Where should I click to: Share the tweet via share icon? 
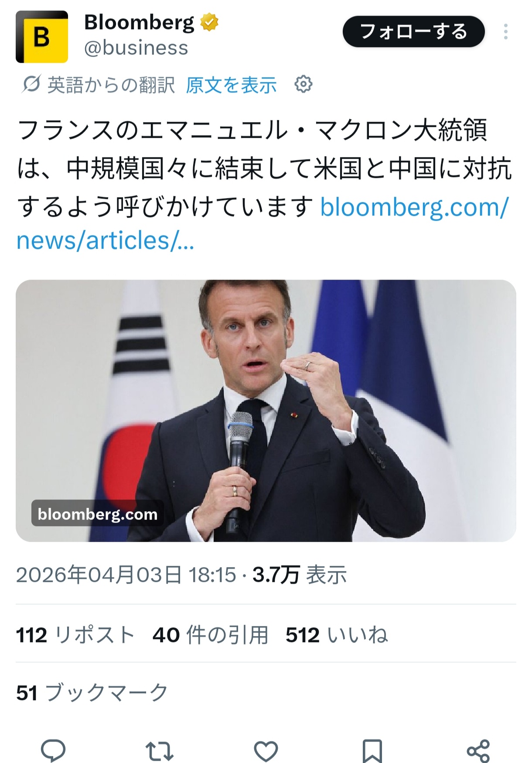tap(478, 750)
